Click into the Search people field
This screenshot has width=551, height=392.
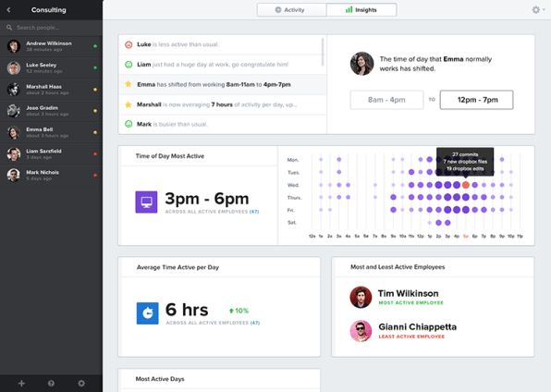(51, 28)
